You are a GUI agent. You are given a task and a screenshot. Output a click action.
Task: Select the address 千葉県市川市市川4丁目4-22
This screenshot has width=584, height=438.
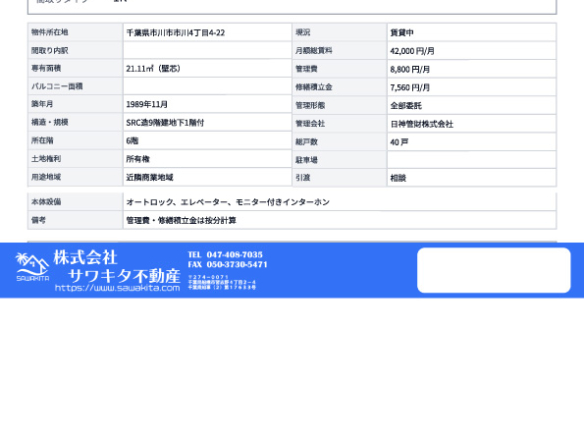(x=175, y=33)
